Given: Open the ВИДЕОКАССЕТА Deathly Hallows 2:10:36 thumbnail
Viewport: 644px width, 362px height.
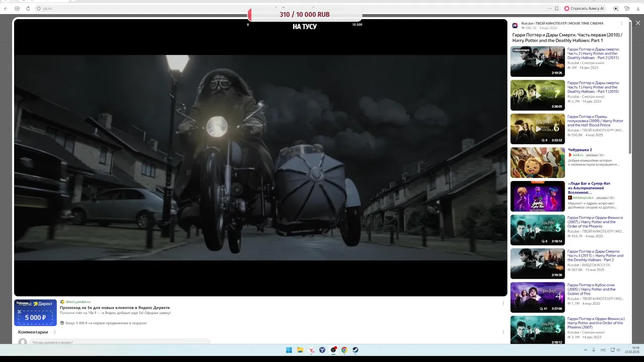Looking at the screenshot, I should pos(537,263).
